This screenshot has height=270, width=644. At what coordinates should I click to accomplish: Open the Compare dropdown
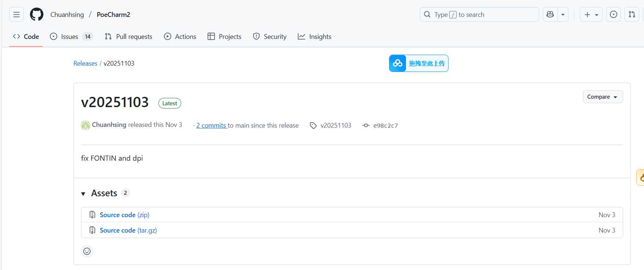pos(603,97)
